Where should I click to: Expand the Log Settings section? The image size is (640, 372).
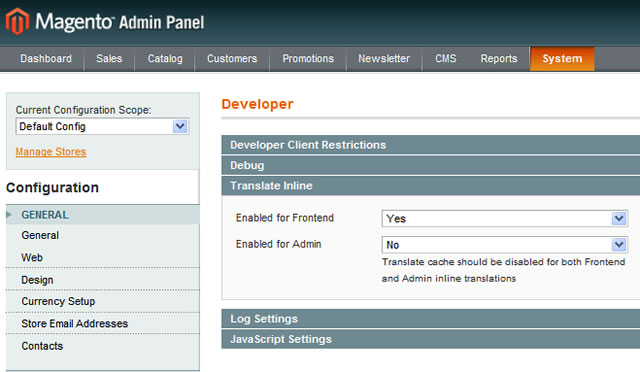431,319
